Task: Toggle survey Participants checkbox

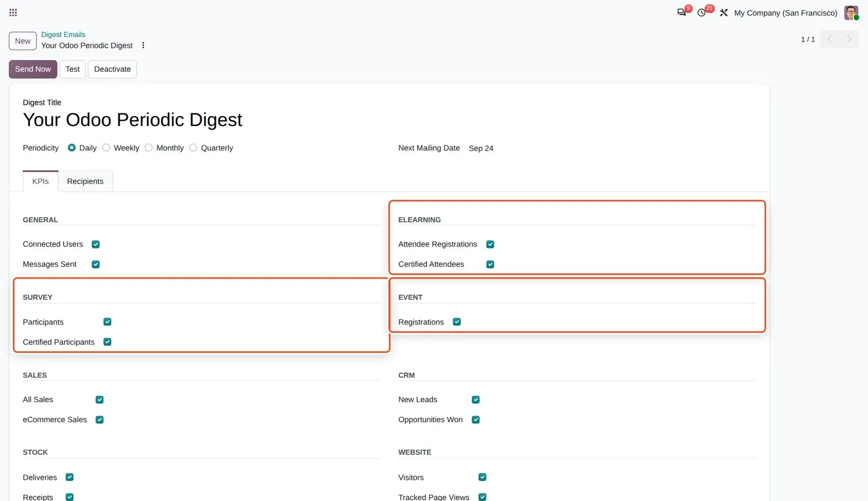Action: [x=107, y=322]
